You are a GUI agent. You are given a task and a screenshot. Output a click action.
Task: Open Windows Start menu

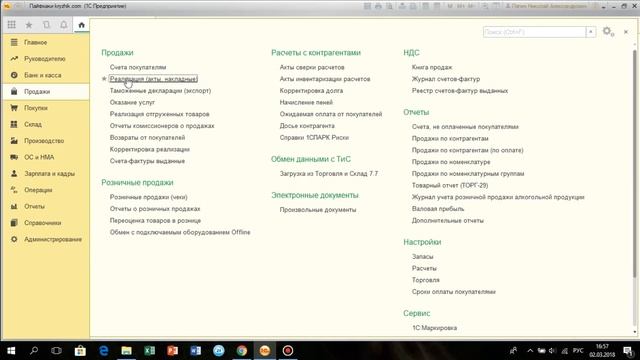tap(11, 351)
